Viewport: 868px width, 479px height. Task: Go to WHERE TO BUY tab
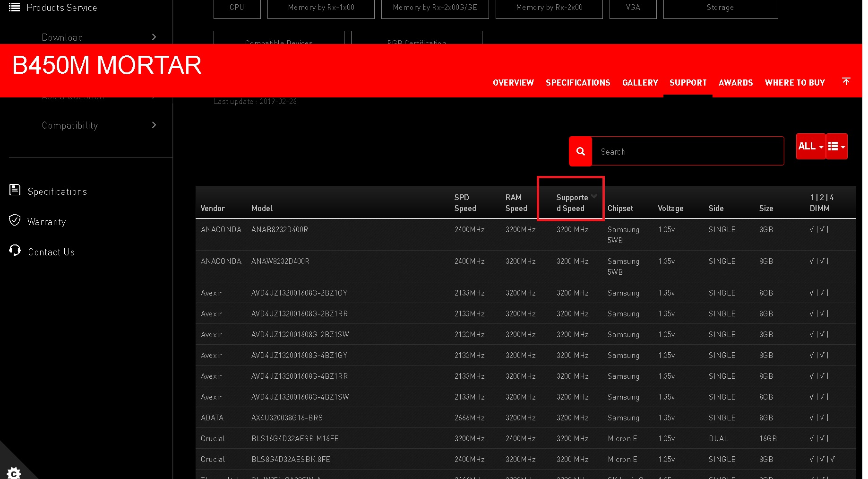[795, 83]
